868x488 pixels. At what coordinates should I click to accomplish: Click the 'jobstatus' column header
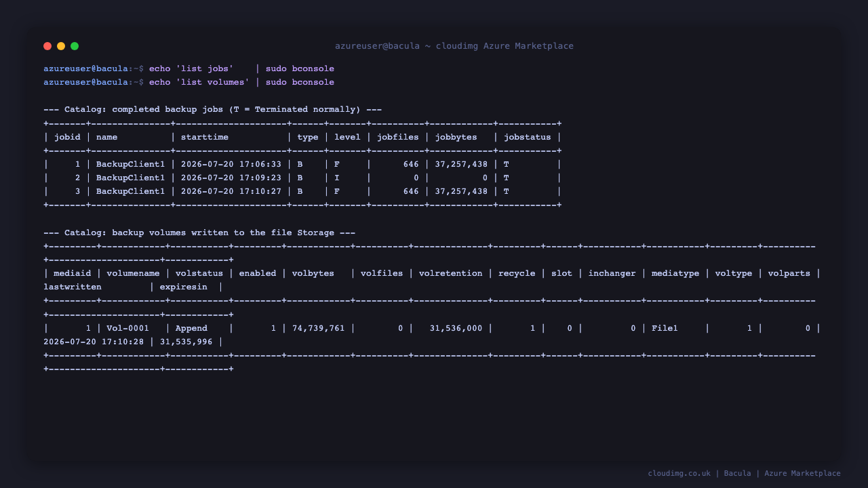point(528,138)
